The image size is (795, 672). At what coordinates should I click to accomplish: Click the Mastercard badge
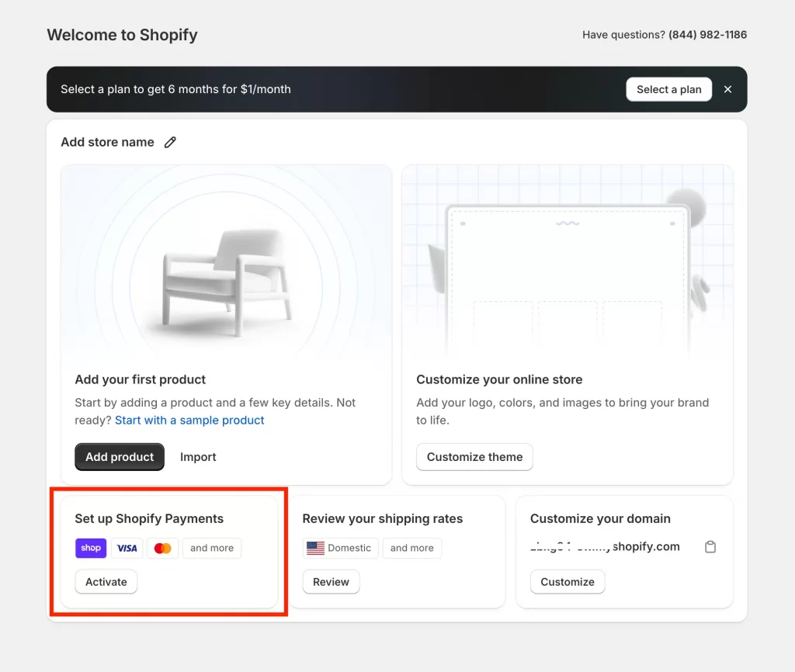click(163, 548)
